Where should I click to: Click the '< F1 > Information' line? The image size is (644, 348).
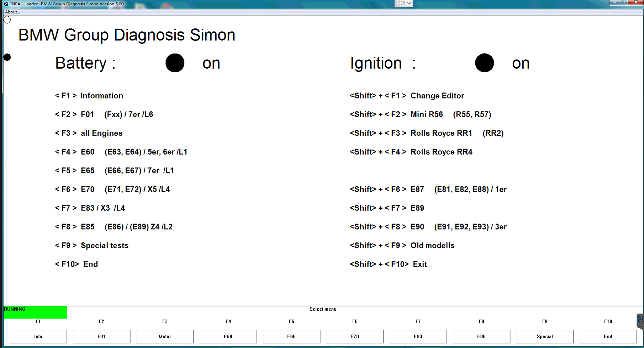pyautogui.click(x=89, y=96)
